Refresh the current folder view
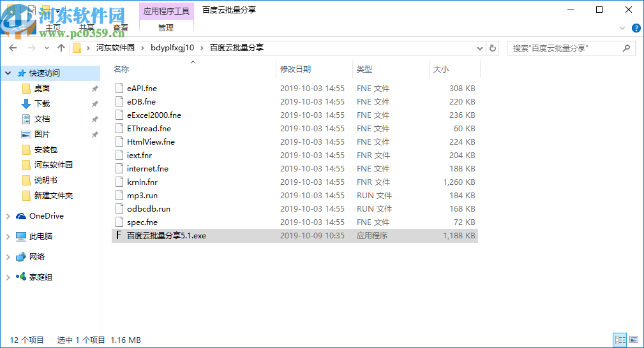Image resolution: width=644 pixels, height=348 pixels. coord(493,48)
